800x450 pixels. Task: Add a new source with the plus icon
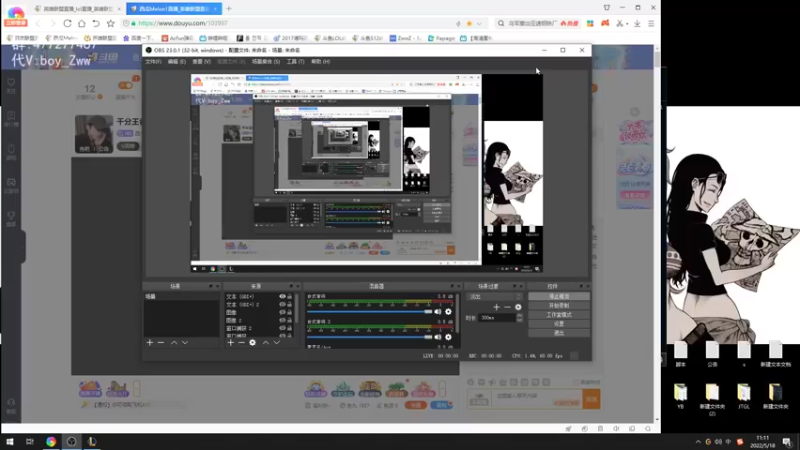point(231,342)
